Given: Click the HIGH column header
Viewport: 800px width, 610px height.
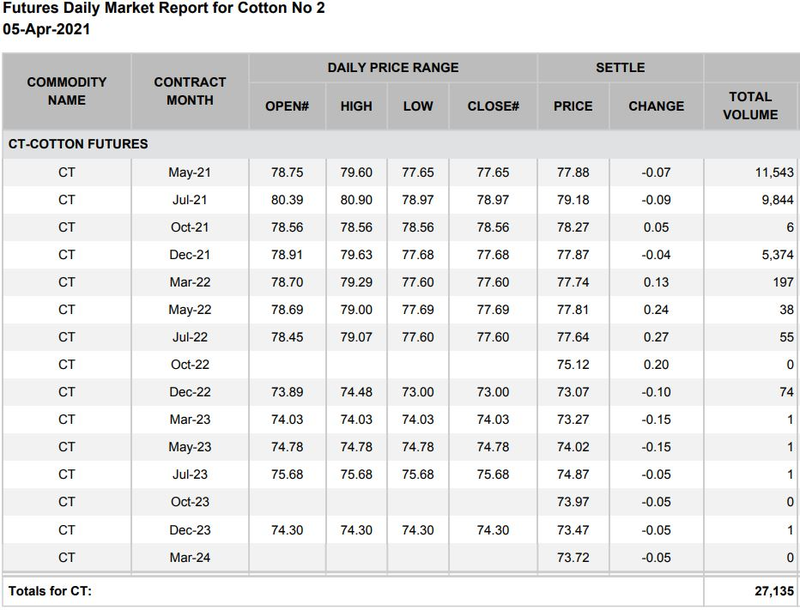Looking at the screenshot, I should pyautogui.click(x=356, y=106).
